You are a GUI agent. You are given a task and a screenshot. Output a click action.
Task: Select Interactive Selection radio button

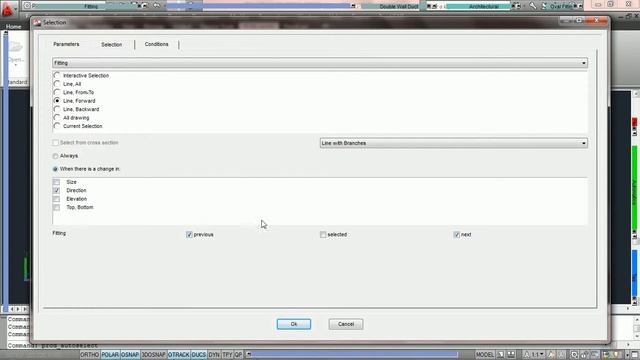57,76
